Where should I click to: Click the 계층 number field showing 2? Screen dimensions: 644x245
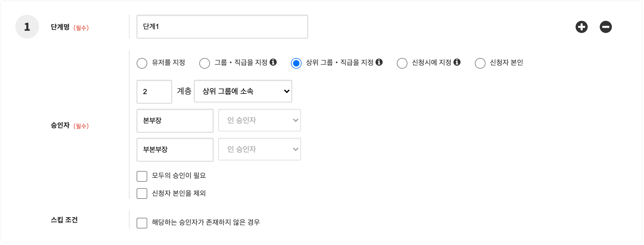(154, 92)
